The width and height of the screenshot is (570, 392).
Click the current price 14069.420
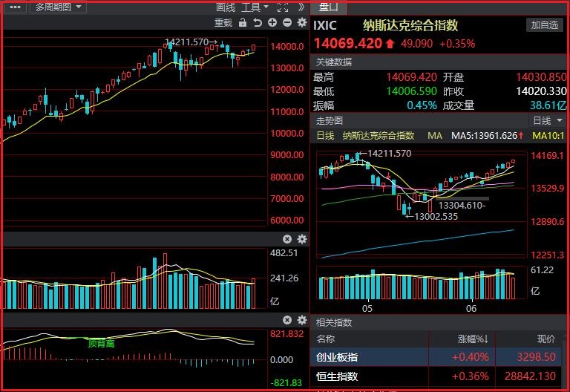point(348,44)
